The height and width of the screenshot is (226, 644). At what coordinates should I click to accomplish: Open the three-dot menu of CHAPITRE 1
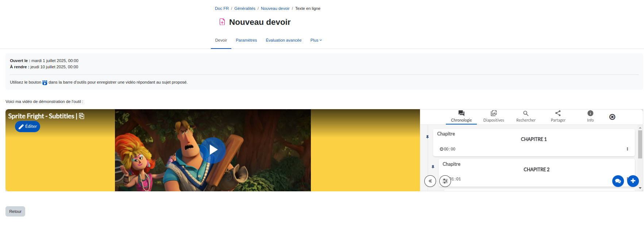pyautogui.click(x=627, y=149)
